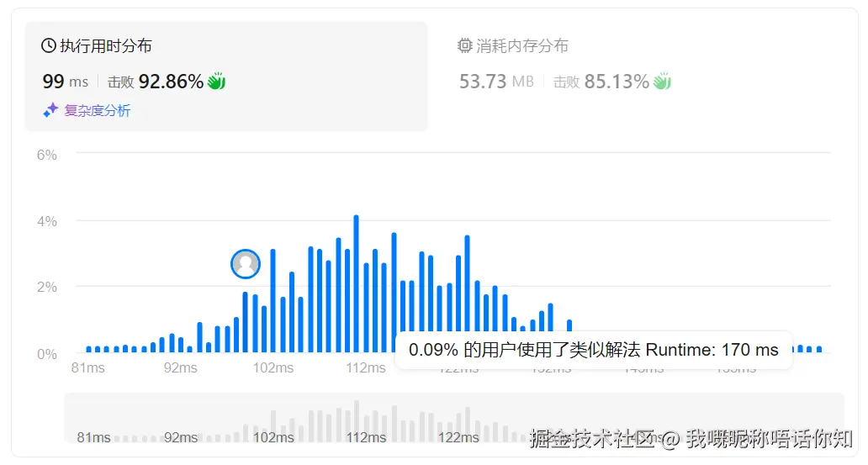Click the clapping hands icon after 92.86%

(x=216, y=81)
